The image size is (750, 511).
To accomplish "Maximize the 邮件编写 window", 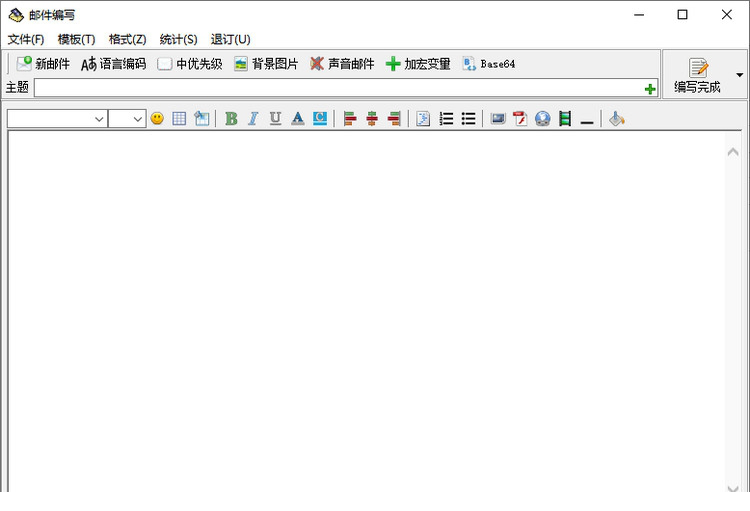I will (683, 15).
